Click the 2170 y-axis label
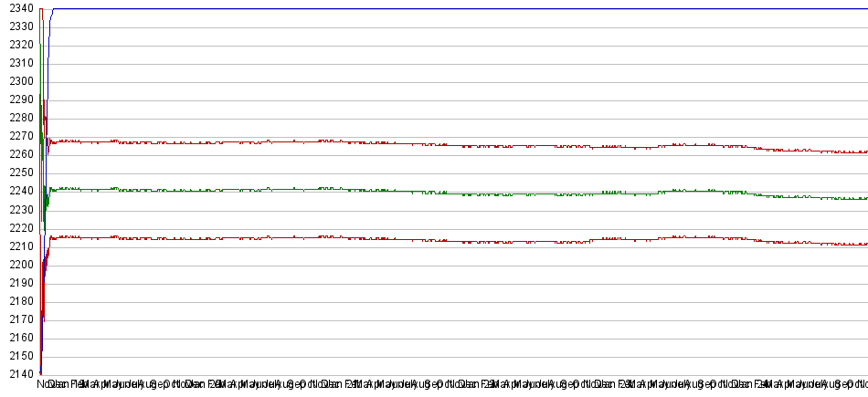868x397 pixels. click(x=18, y=319)
